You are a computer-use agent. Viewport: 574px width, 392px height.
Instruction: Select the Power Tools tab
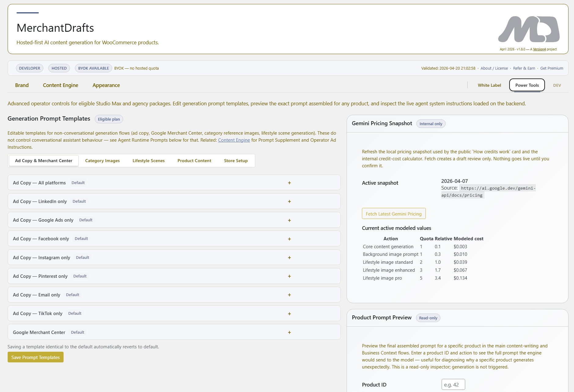(x=527, y=85)
